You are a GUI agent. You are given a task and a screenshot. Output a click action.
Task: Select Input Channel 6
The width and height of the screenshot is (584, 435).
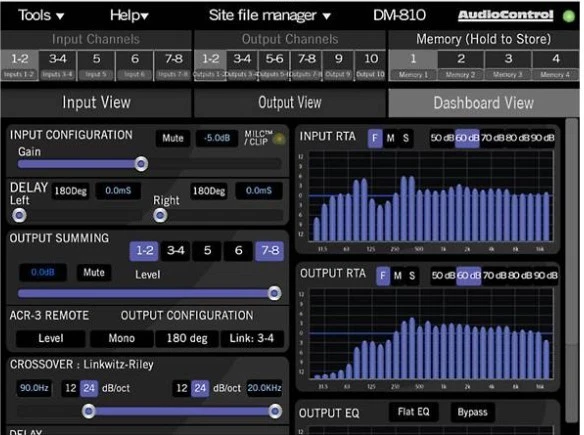[x=134, y=65]
